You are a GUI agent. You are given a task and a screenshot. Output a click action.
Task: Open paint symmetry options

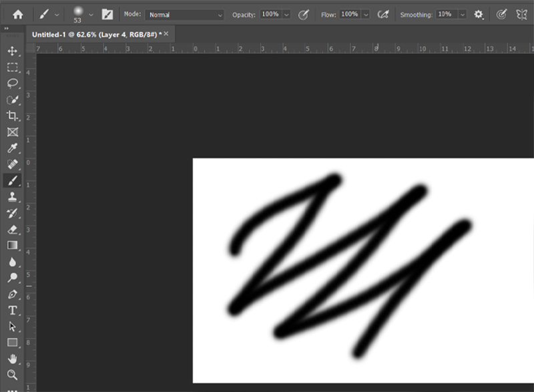click(521, 13)
